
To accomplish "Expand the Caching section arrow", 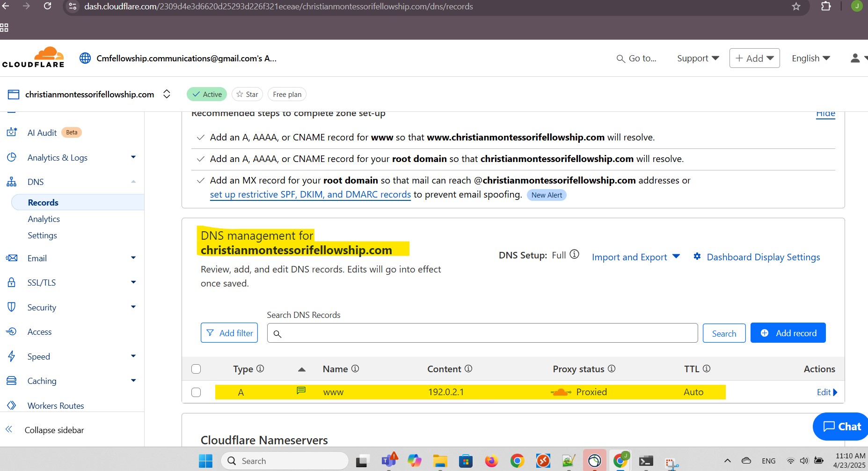I will click(133, 381).
